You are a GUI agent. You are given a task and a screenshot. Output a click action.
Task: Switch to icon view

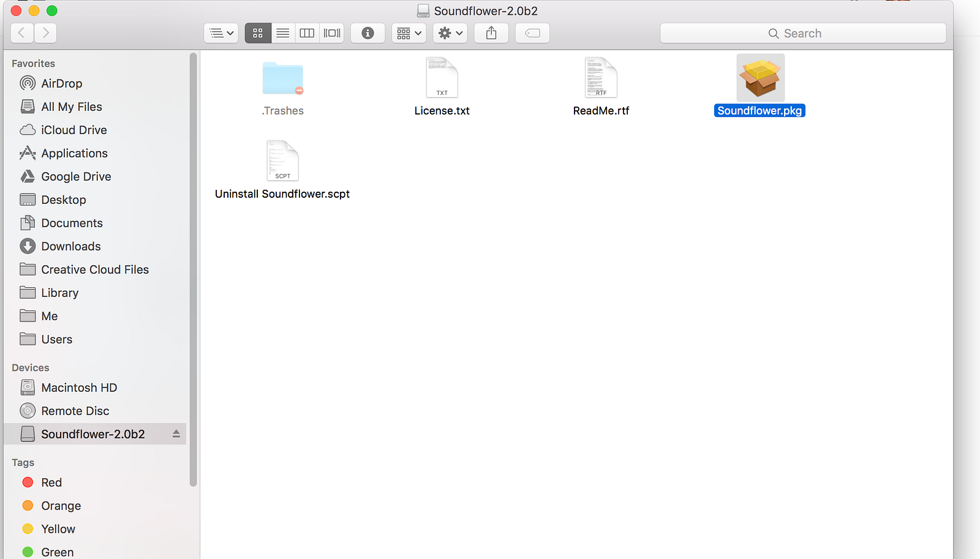click(x=258, y=33)
